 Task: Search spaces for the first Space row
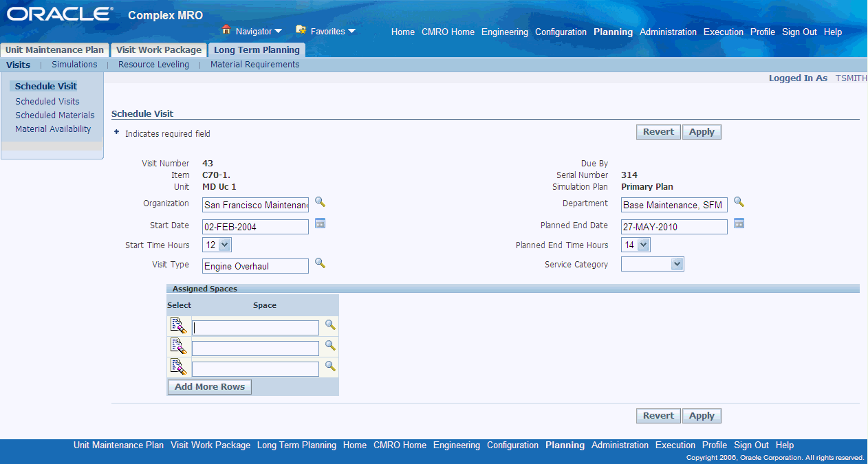point(330,325)
